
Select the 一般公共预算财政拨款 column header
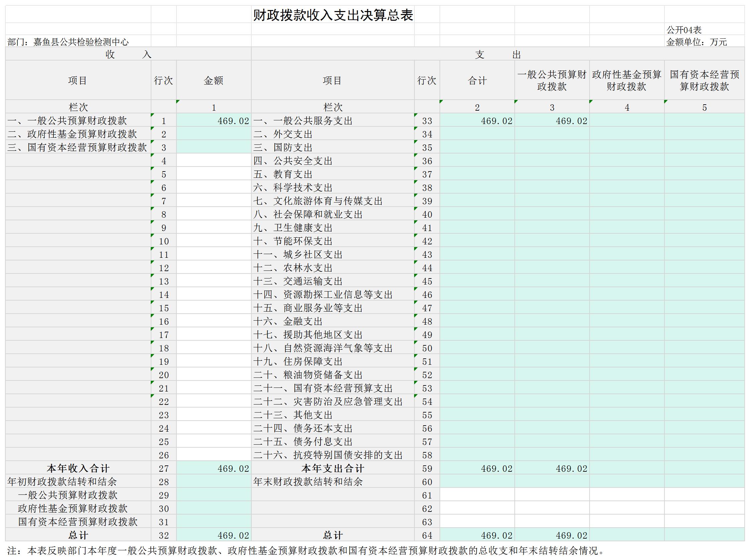coord(552,80)
